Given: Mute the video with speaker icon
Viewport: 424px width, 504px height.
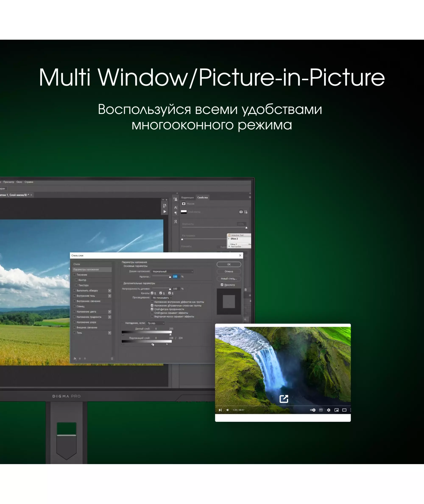Looking at the screenshot, I should 227,410.
